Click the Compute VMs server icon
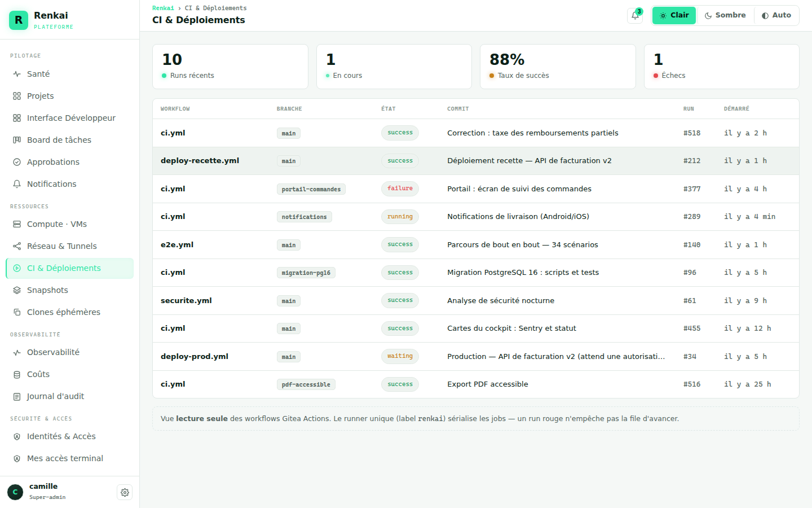Screen dimensions: 812x508 [17, 224]
